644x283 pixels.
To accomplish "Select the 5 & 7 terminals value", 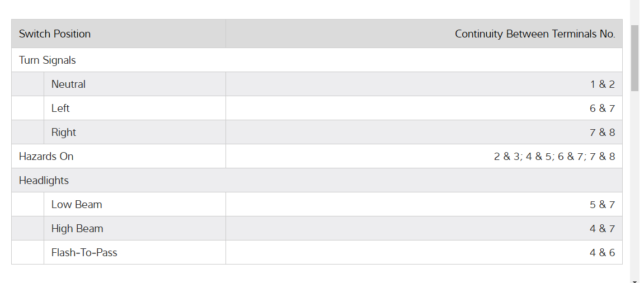I will pos(602,205).
